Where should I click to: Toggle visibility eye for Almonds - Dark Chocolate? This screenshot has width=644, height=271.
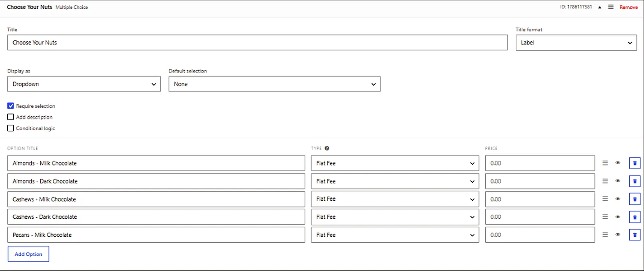click(618, 181)
